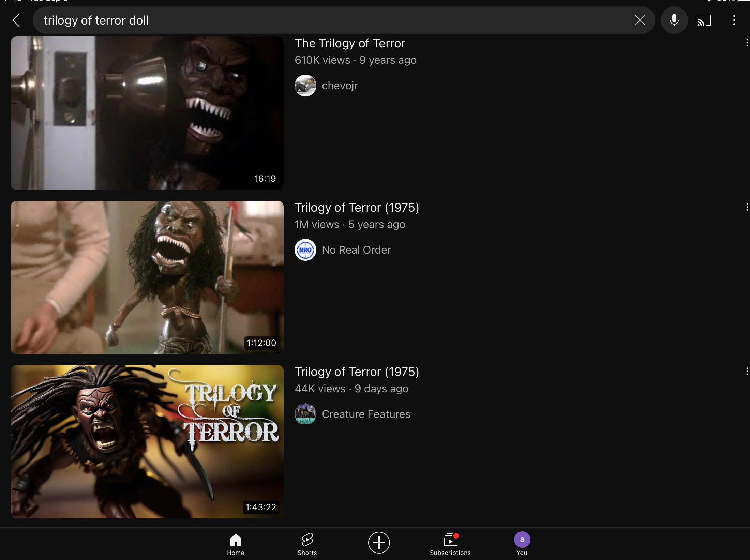750x560 pixels.
Task: Open 'Trilogy of Terror (1975)' by Creature Features
Action: coord(357,372)
